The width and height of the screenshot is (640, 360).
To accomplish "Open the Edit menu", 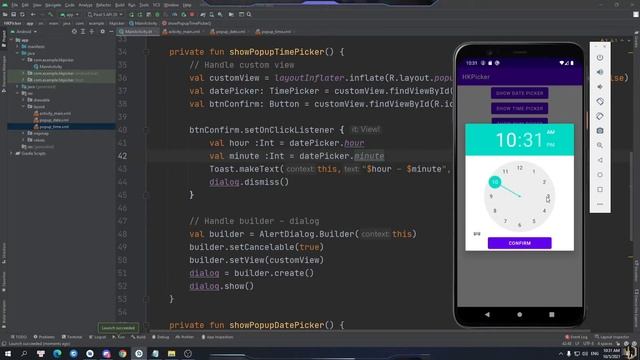I will [25, 5].
